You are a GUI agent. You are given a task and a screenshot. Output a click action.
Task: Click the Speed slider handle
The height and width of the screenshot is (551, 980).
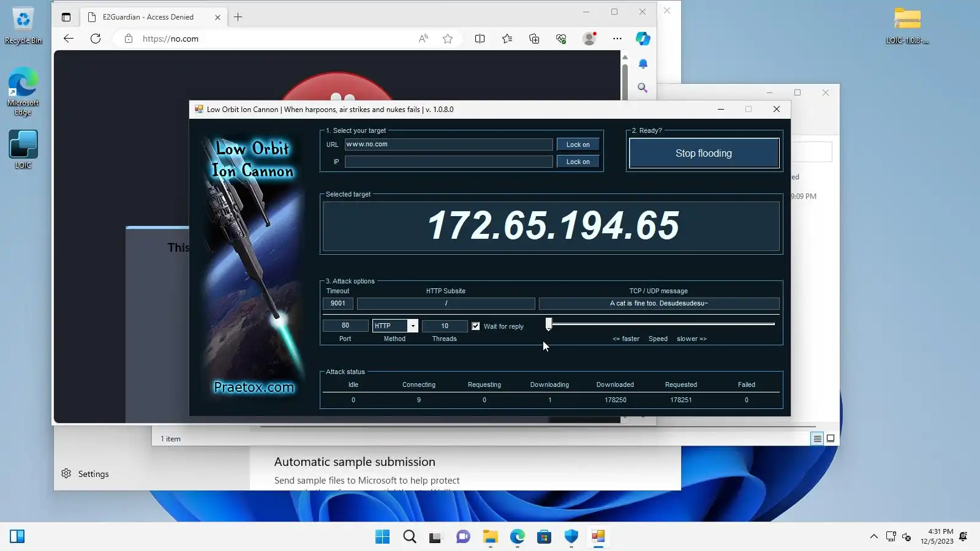click(549, 324)
